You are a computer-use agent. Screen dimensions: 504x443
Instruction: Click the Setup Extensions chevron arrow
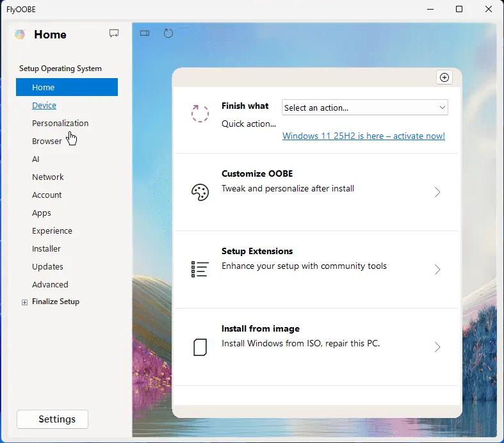pos(437,270)
